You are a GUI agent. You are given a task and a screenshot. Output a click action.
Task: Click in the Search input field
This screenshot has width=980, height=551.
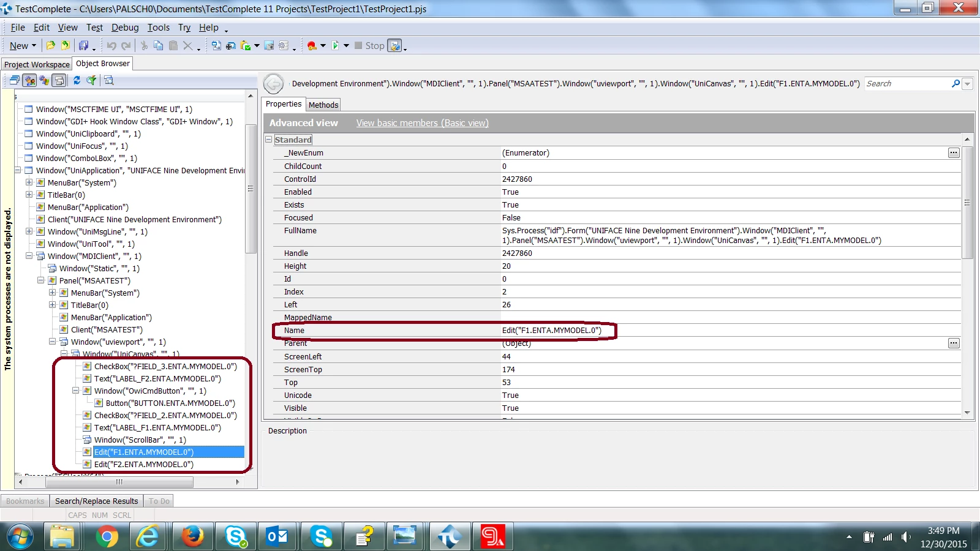907,84
